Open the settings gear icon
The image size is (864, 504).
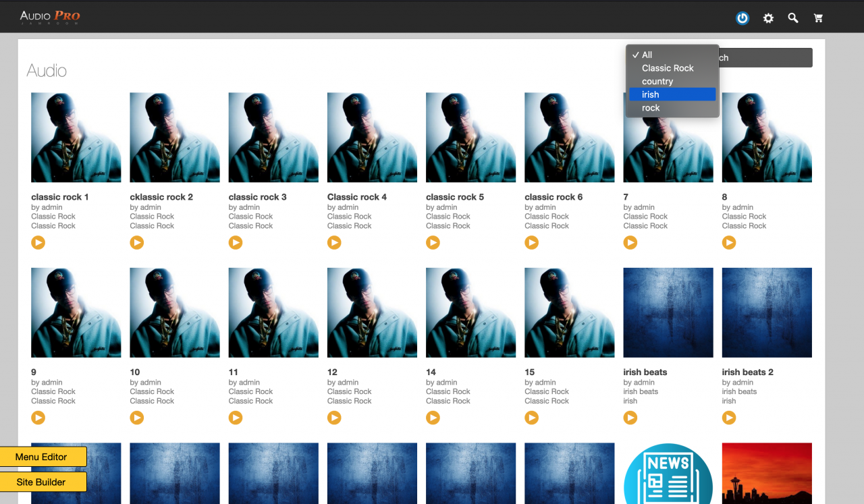(x=768, y=18)
